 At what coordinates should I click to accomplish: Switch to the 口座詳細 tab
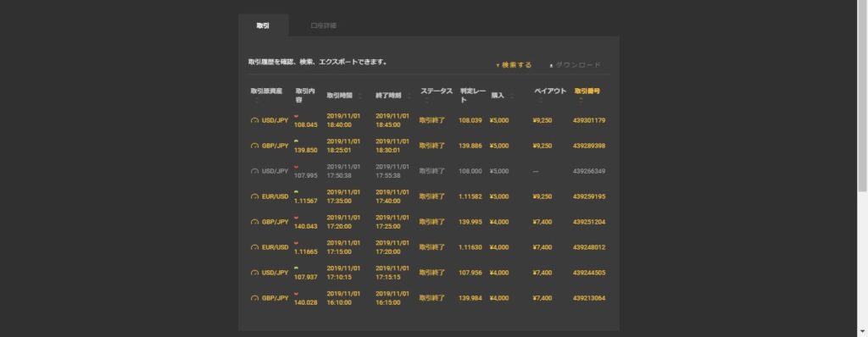pyautogui.click(x=323, y=25)
